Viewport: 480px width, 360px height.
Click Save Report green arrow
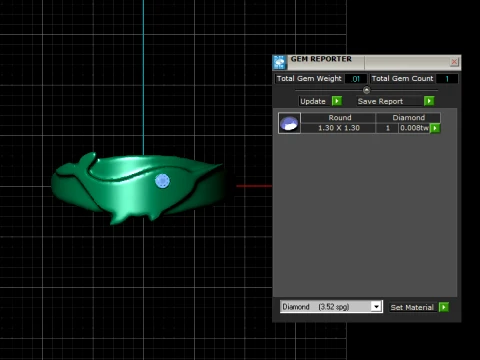click(x=429, y=101)
